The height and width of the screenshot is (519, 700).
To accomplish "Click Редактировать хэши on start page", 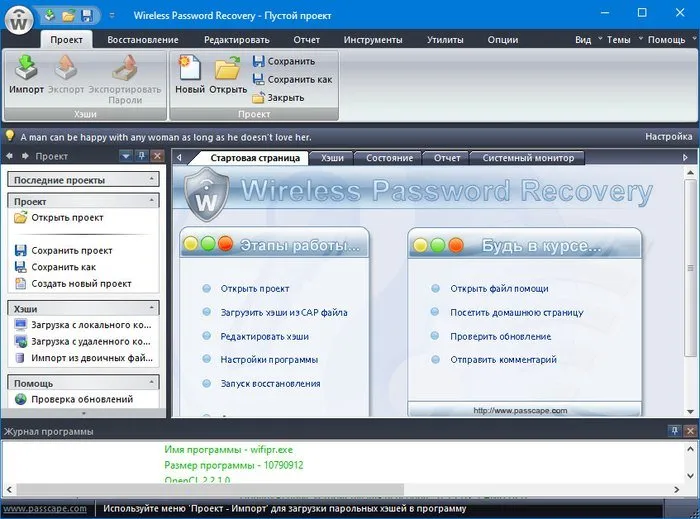I will 265,336.
